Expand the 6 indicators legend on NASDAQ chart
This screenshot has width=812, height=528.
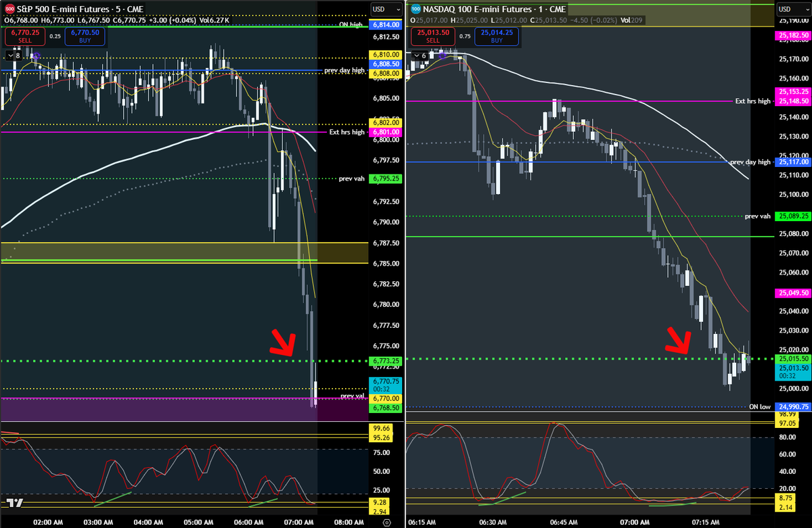[420, 56]
